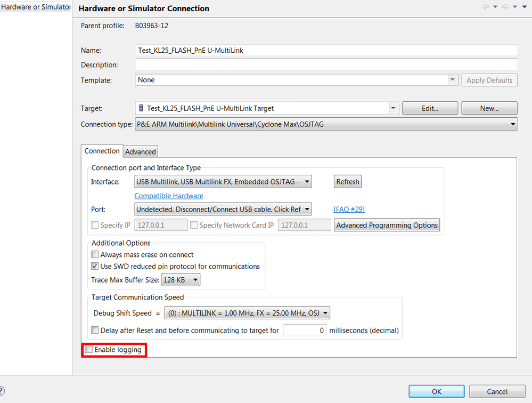The image size is (532, 403).
Task: Click the back navigation arrow icon
Action: point(485,7)
